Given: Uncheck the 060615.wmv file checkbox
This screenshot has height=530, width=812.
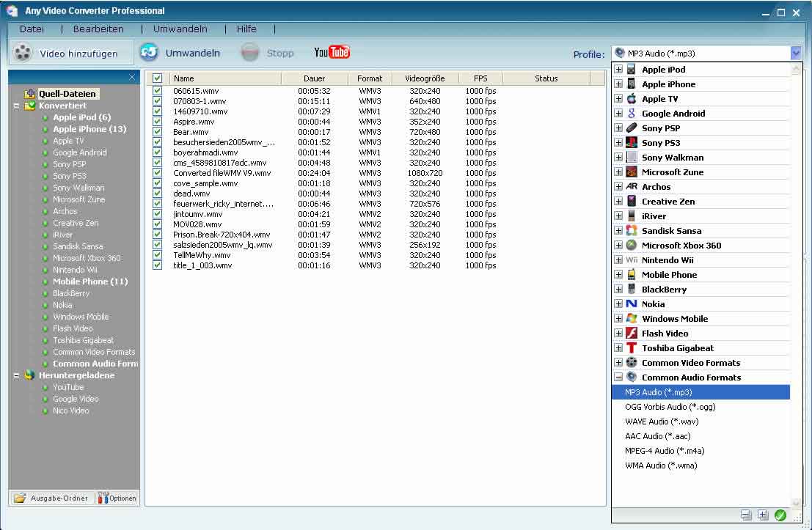Looking at the screenshot, I should 157,91.
